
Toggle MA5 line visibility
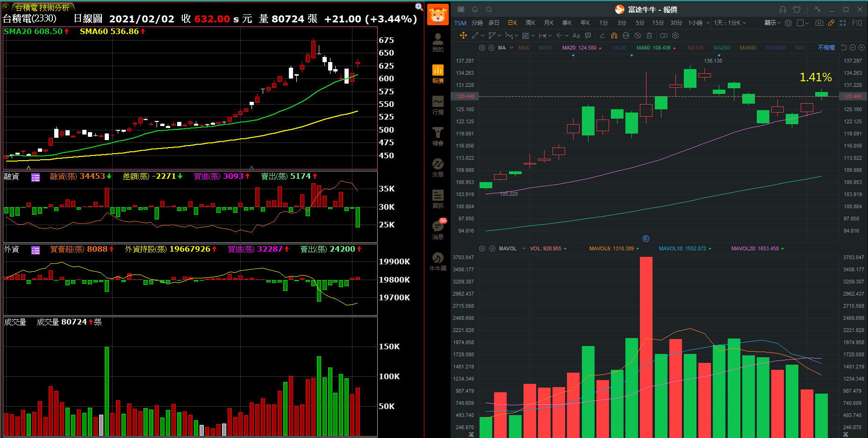click(524, 48)
